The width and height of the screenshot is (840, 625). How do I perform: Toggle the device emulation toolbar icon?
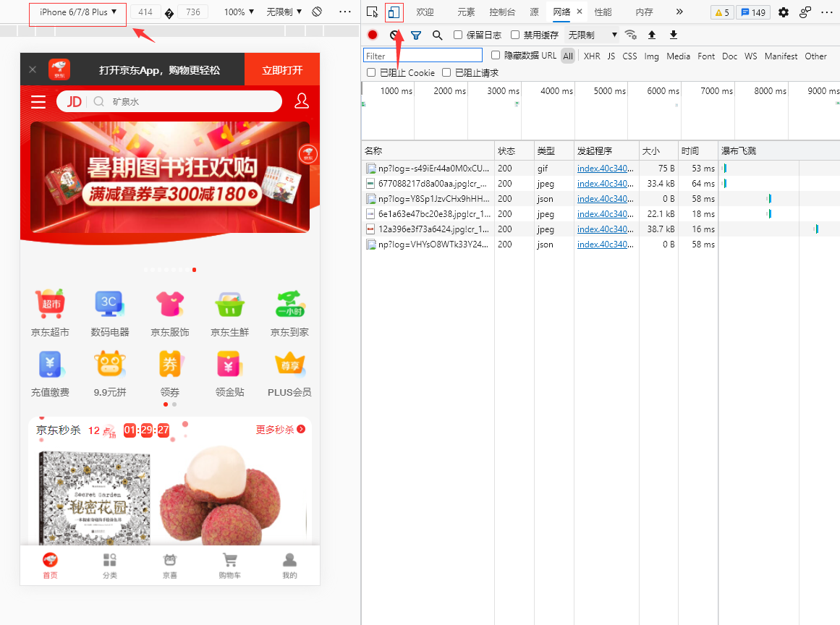(394, 12)
